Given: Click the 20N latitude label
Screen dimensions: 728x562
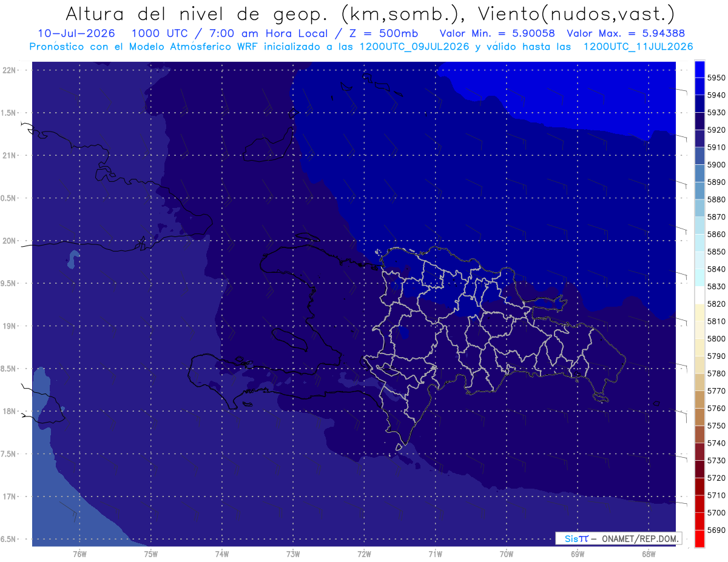Looking at the screenshot, I should [x=8, y=241].
